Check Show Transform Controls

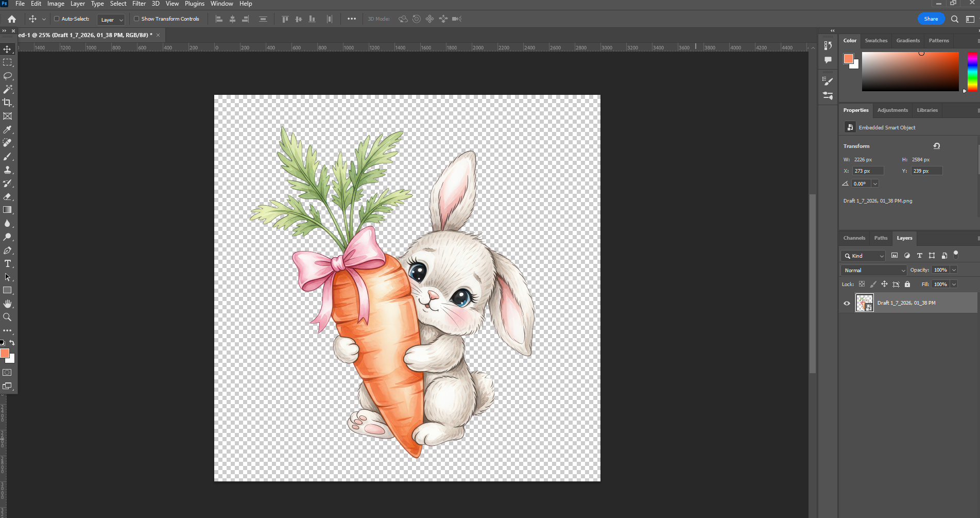[136, 19]
